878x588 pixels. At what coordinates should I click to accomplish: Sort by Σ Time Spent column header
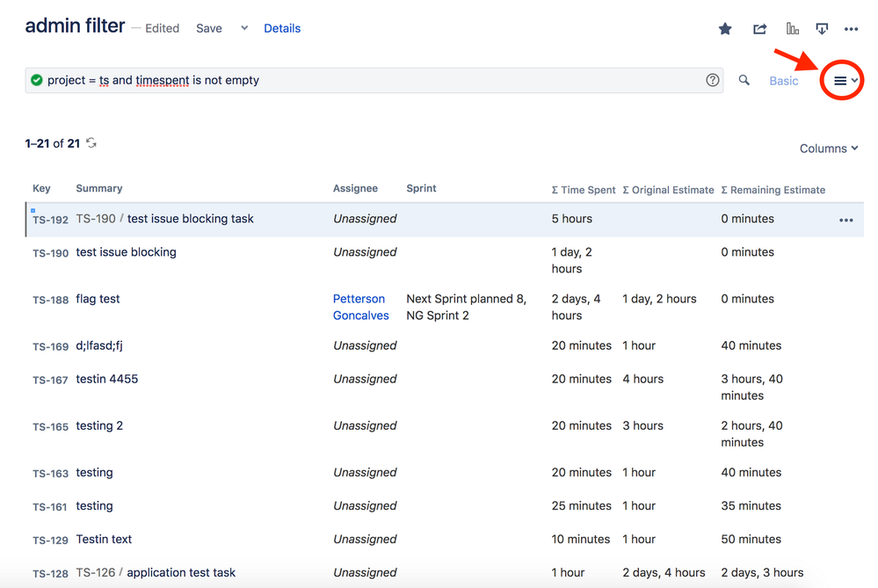click(584, 190)
